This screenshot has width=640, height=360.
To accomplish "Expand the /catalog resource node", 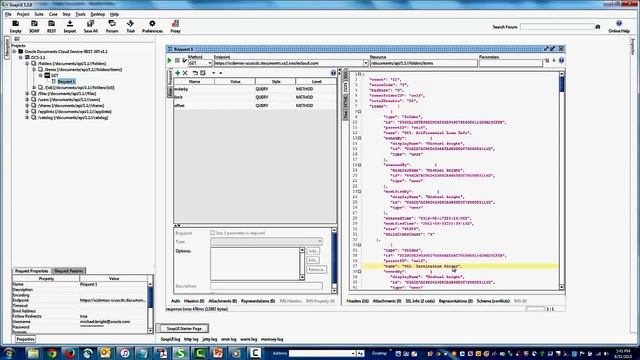I will coord(27,118).
